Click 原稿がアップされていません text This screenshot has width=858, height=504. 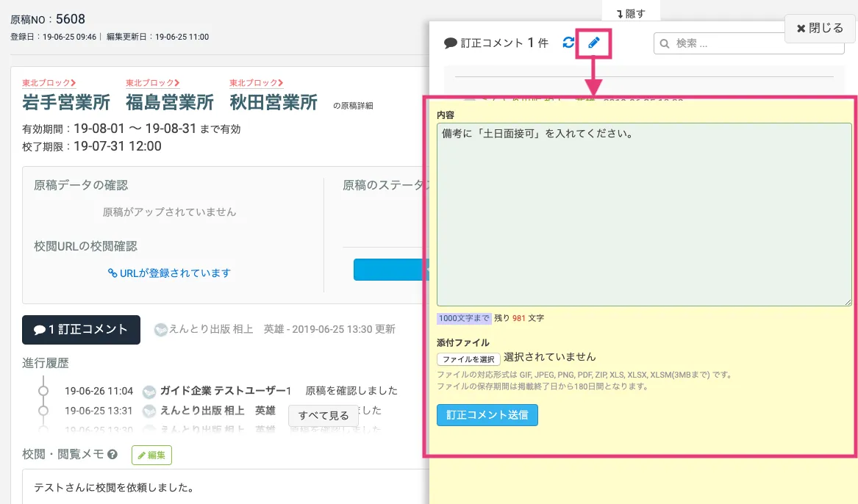pos(170,212)
